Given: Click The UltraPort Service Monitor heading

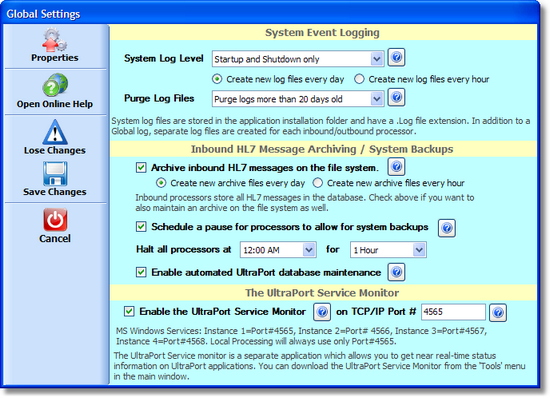Looking at the screenshot, I should pyautogui.click(x=322, y=293).
